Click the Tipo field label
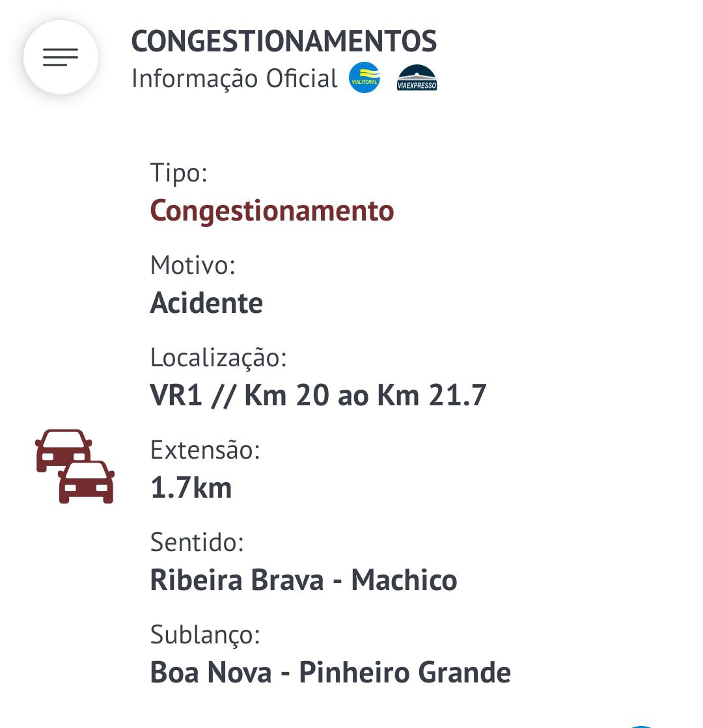 coord(178,173)
